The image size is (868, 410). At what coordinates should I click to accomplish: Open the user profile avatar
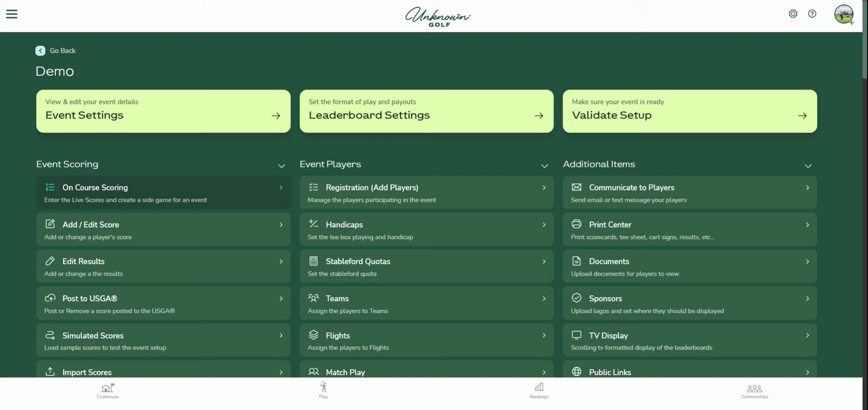coord(843,14)
